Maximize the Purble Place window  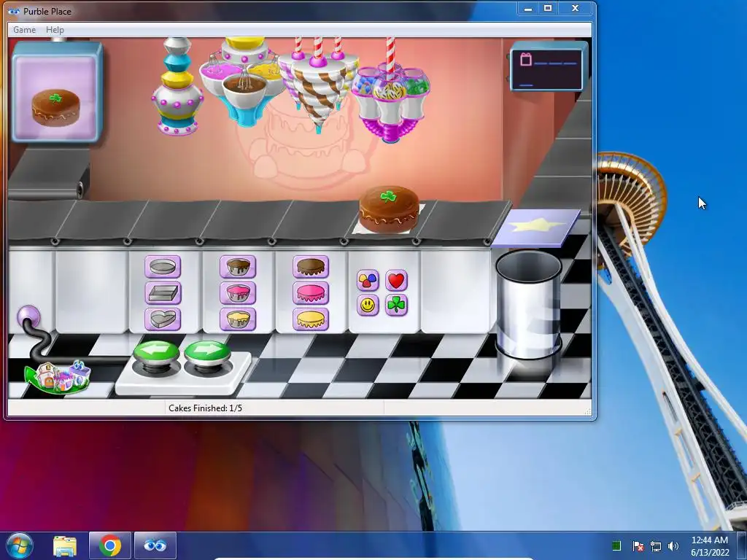tap(548, 9)
